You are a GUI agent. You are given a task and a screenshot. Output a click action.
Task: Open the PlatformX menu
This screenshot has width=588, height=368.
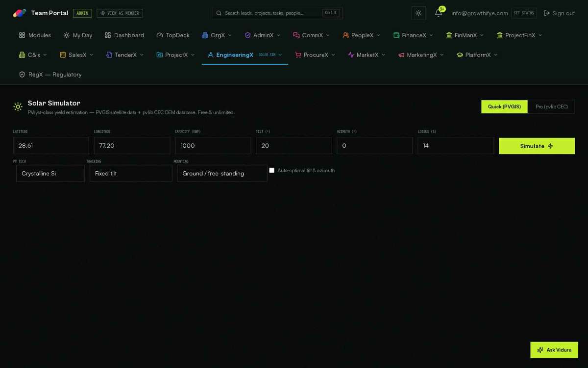click(477, 55)
